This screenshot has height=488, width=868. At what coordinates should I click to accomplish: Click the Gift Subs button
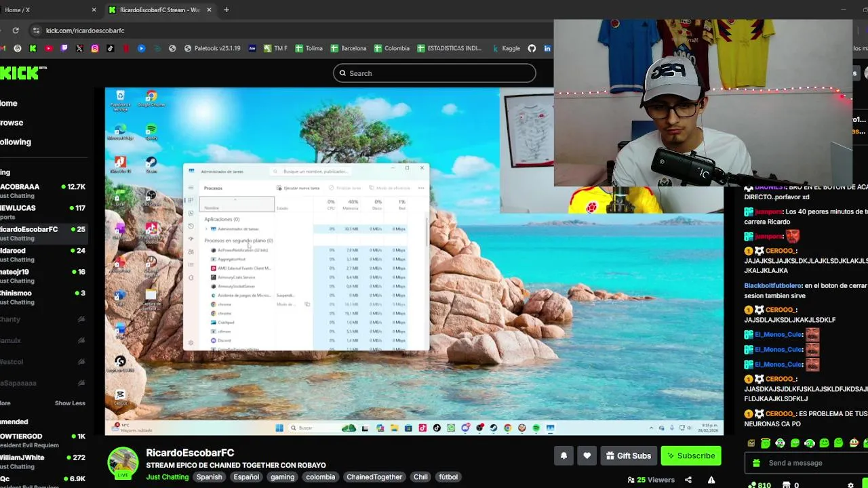click(629, 456)
